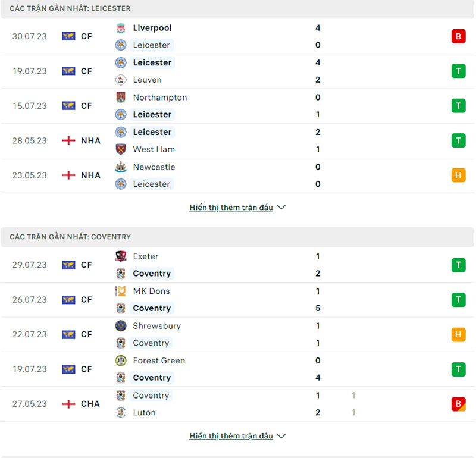Click the Forest Green club crest
The height and width of the screenshot is (458, 476).
click(x=121, y=360)
